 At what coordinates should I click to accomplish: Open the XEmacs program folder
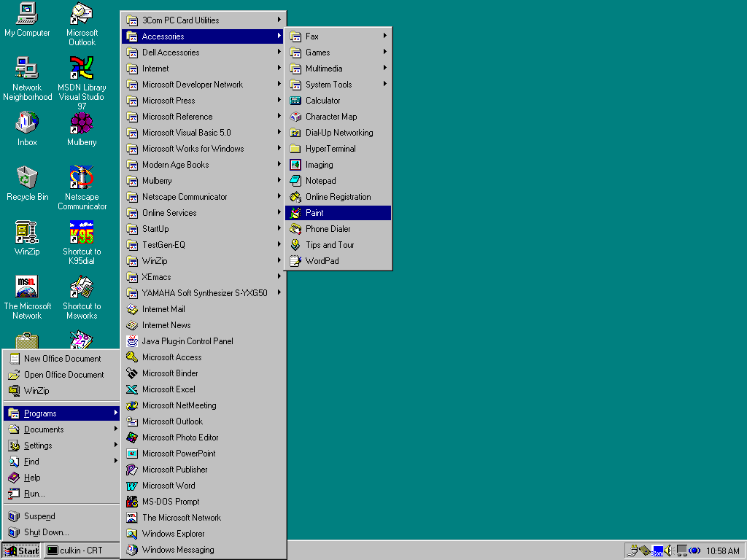pos(204,276)
